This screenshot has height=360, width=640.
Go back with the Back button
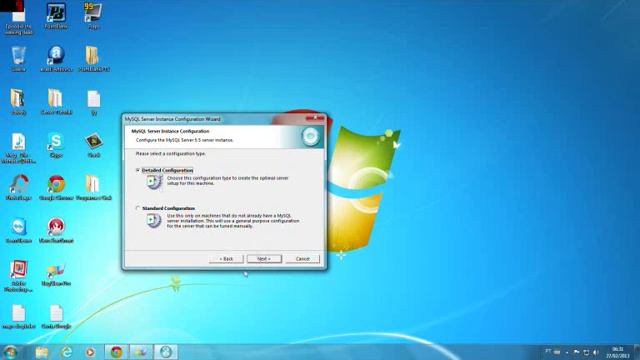[x=226, y=259]
